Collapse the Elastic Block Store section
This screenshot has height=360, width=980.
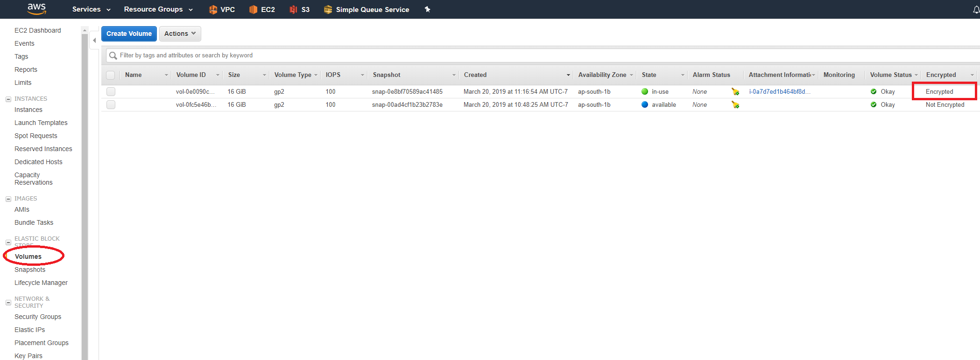pyautogui.click(x=8, y=242)
